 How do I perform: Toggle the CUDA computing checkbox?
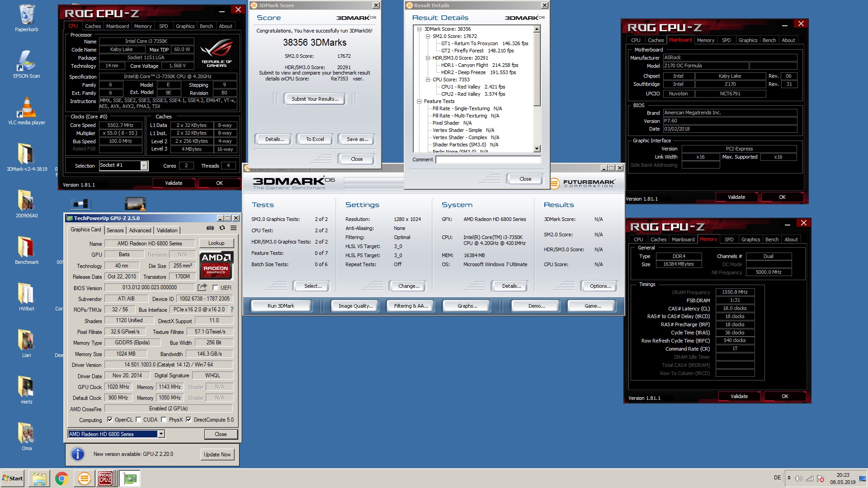pos(138,420)
